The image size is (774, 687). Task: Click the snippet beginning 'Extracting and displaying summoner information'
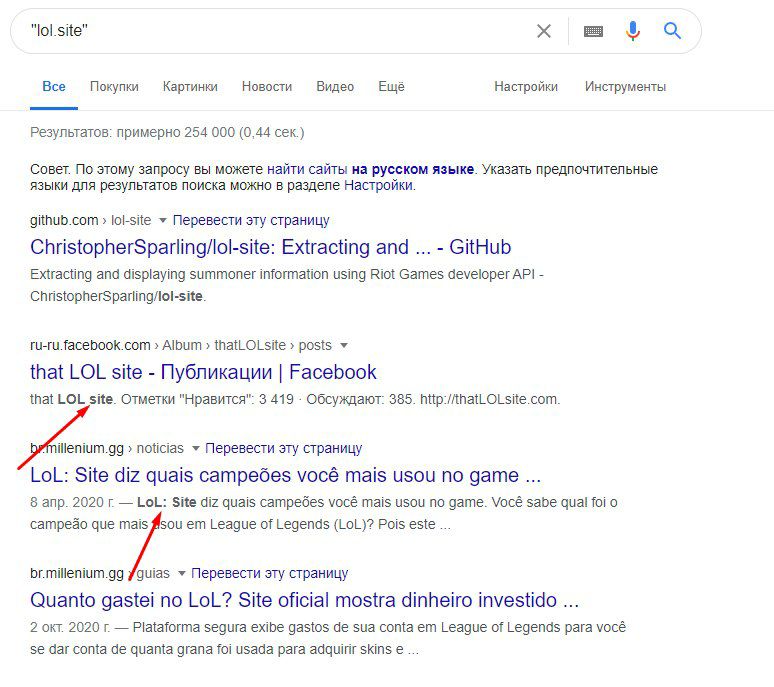[286, 285]
